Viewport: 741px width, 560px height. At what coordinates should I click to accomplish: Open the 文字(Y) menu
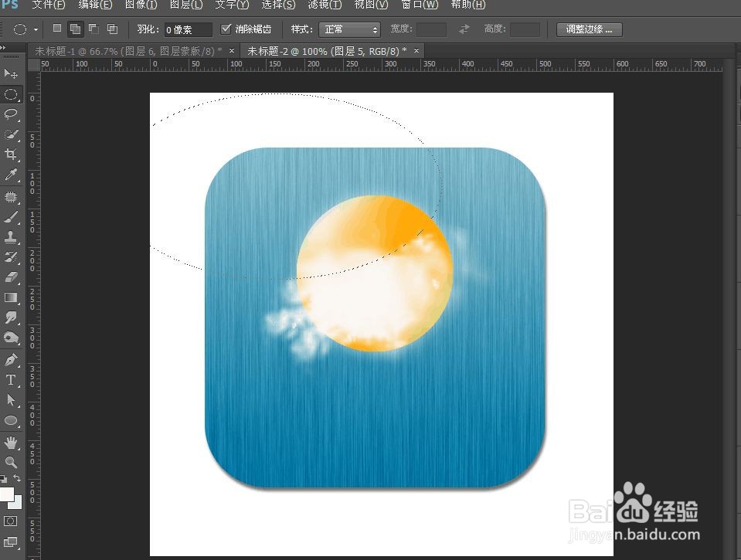[x=232, y=5]
